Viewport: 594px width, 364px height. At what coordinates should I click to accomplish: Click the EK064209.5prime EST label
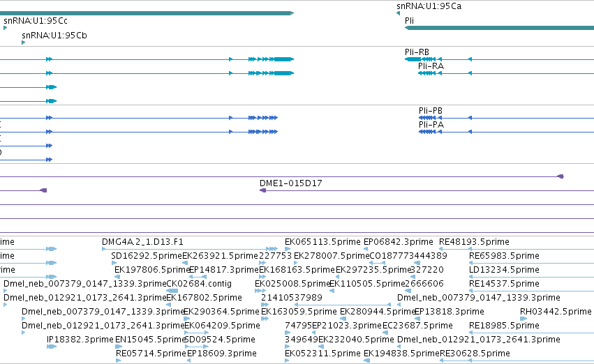pyautogui.click(x=222, y=326)
